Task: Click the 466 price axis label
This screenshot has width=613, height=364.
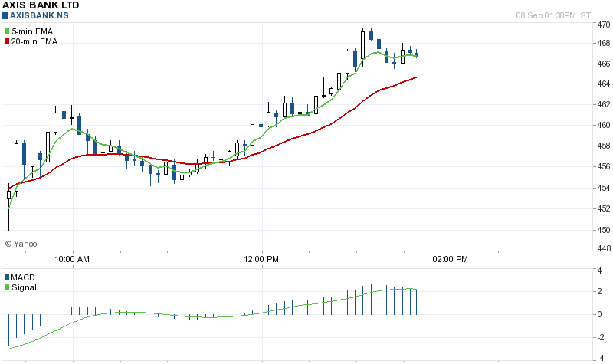Action: 604,64
